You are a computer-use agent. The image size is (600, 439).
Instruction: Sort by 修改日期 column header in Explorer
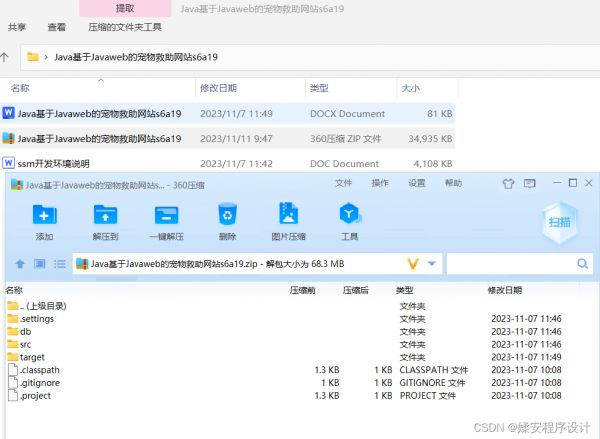[218, 88]
